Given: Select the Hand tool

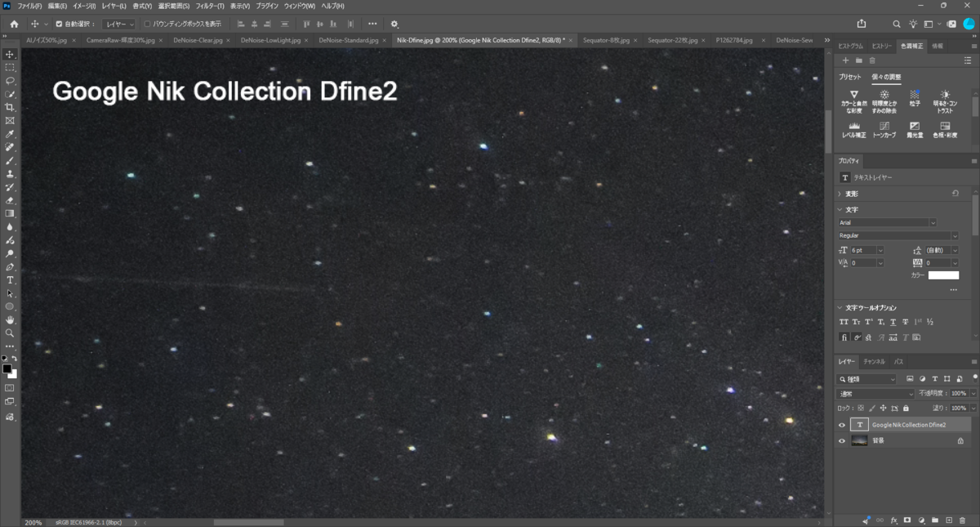Looking at the screenshot, I should pyautogui.click(x=10, y=319).
